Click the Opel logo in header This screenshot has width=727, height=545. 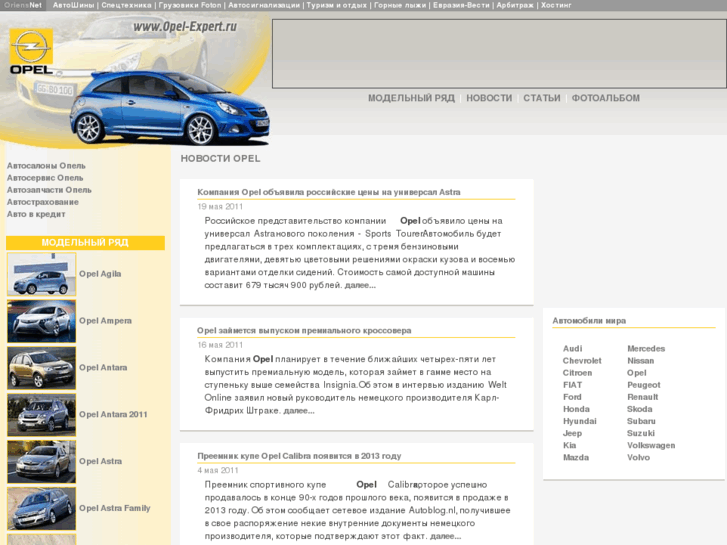(31, 52)
